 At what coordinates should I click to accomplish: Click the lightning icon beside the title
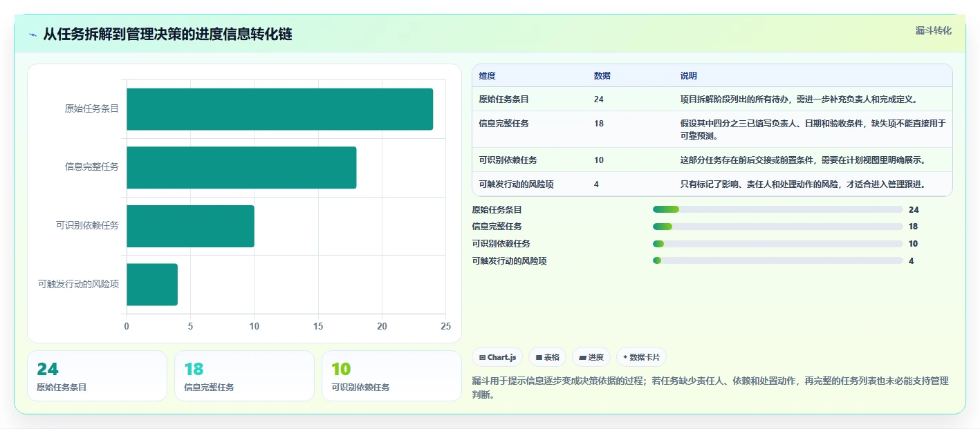pyautogui.click(x=33, y=35)
